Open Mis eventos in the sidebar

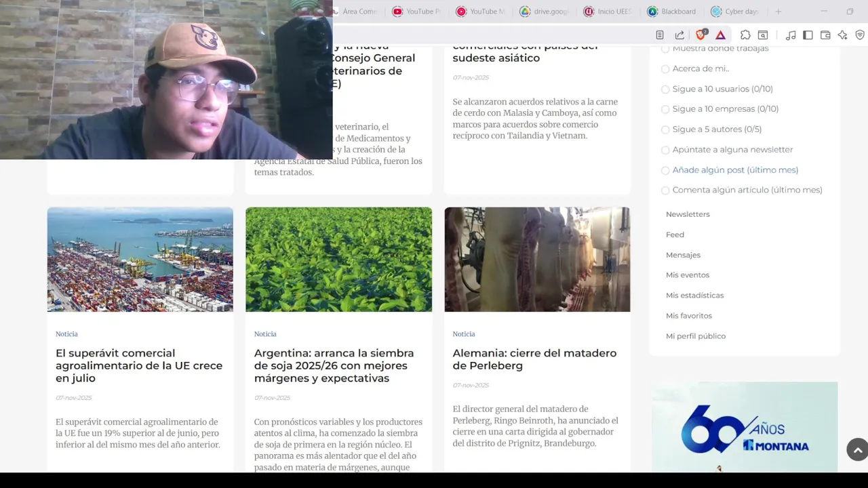[688, 275]
